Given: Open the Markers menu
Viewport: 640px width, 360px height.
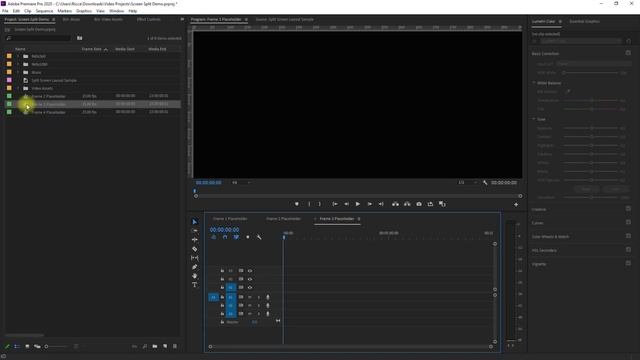Looking at the screenshot, I should [64, 11].
